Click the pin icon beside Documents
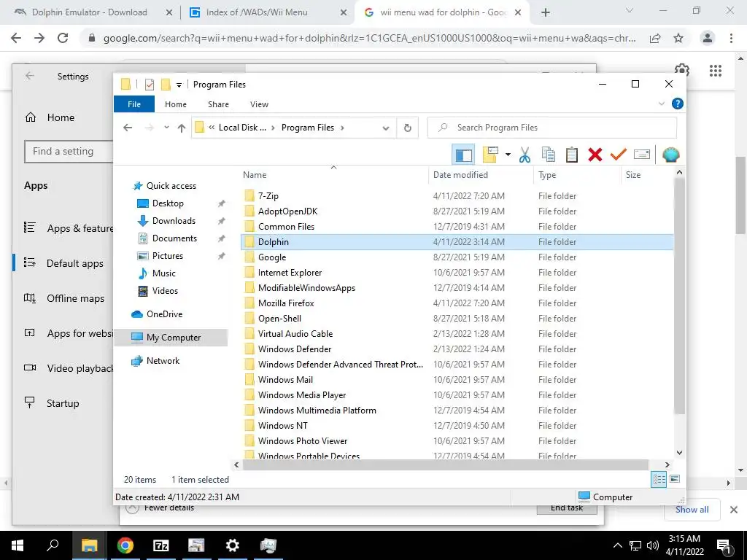The height and width of the screenshot is (560, 747). (222, 238)
